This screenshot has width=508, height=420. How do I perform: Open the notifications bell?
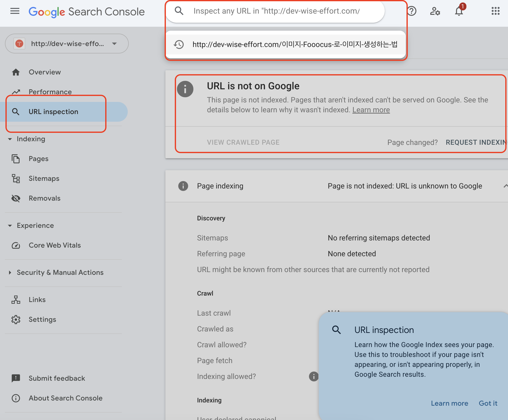click(459, 11)
